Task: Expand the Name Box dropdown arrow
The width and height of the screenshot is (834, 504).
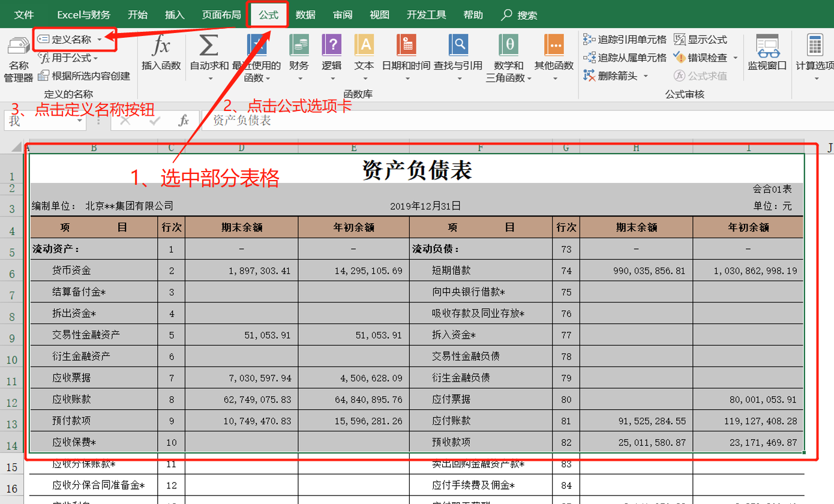Action: coord(80,121)
